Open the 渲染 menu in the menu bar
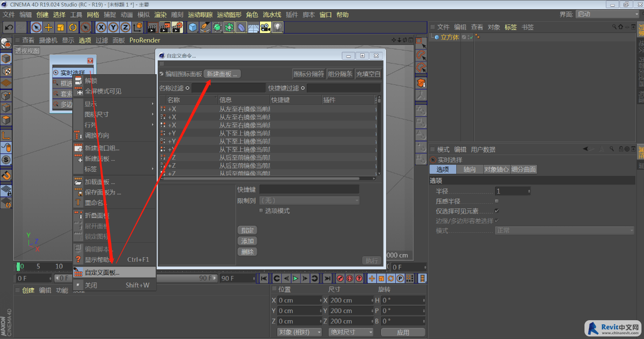This screenshot has width=644, height=339. click(160, 15)
